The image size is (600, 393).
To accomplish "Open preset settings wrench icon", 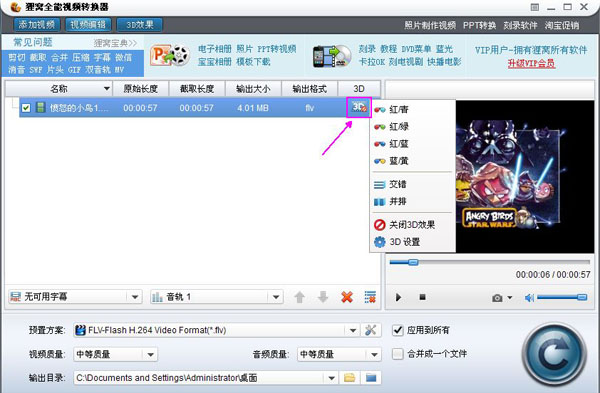I will (x=370, y=330).
